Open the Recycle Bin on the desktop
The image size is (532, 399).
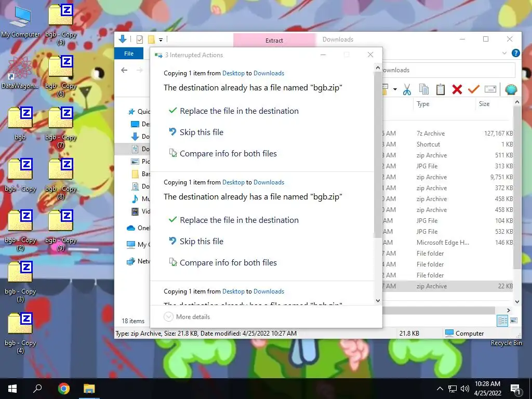coord(506,343)
